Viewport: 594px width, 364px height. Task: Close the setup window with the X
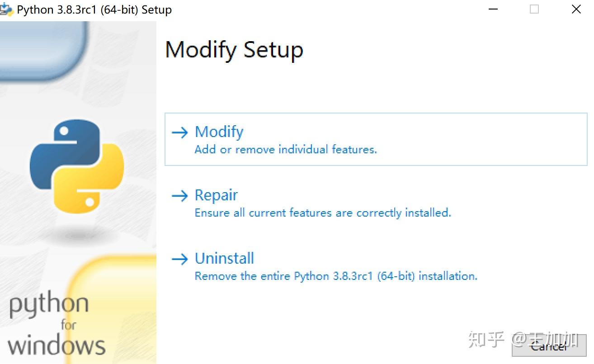coord(576,9)
